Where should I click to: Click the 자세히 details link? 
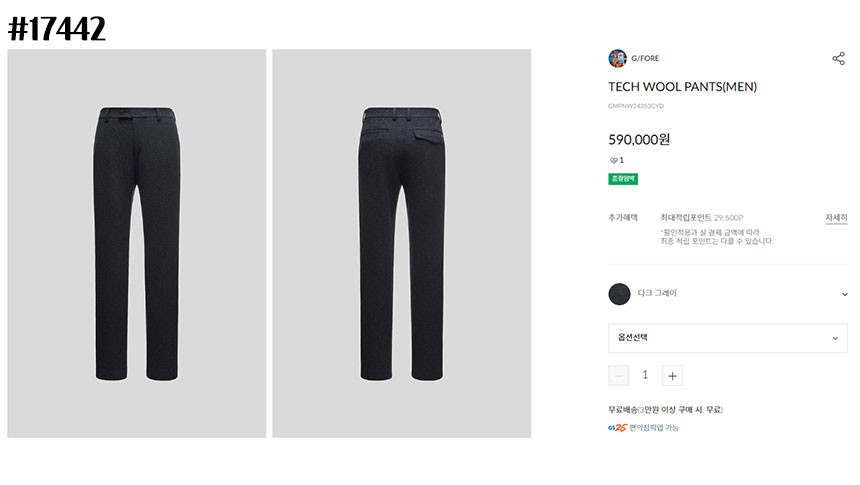pos(836,217)
